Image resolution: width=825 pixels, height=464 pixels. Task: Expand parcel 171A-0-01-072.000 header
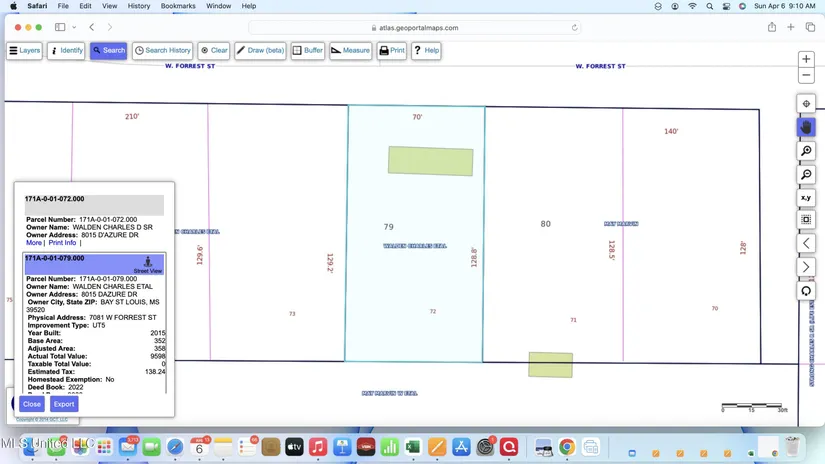pos(94,204)
